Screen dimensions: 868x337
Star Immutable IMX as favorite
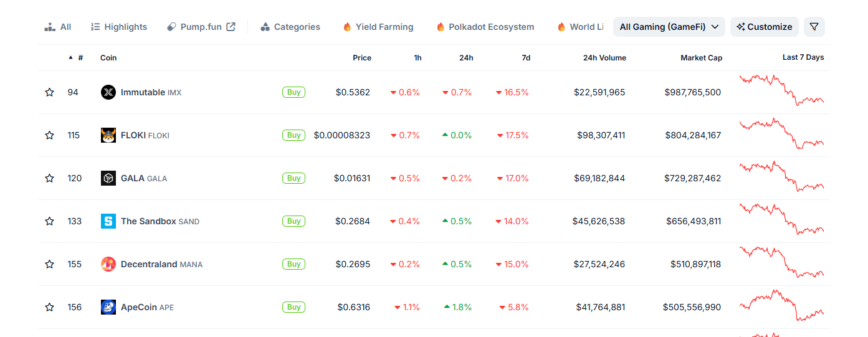[x=50, y=92]
